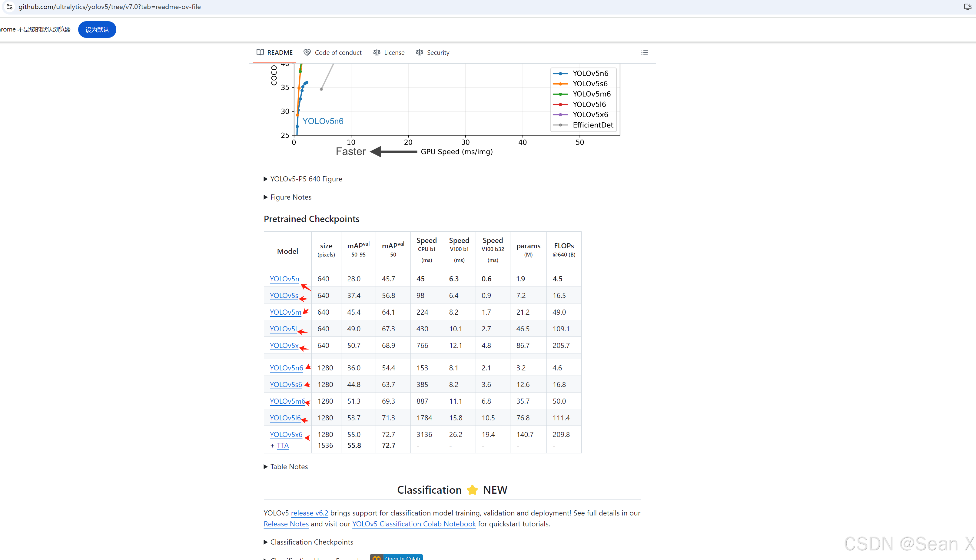The image size is (976, 560).
Task: Click the Classification NEW heading
Action: 452,490
